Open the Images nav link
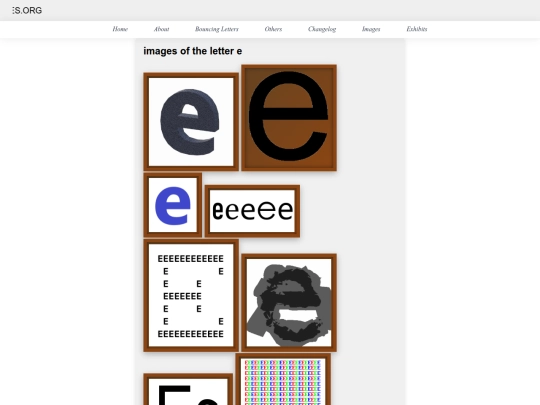 click(x=371, y=29)
